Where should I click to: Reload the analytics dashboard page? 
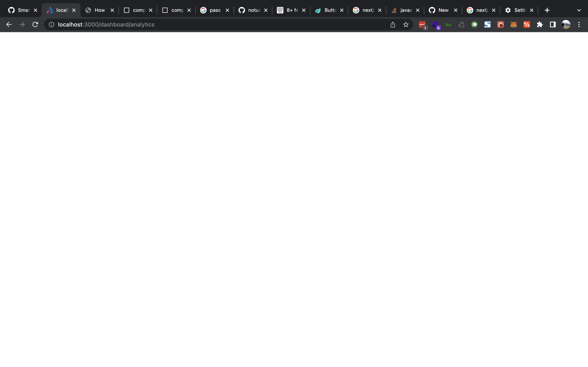(35, 24)
